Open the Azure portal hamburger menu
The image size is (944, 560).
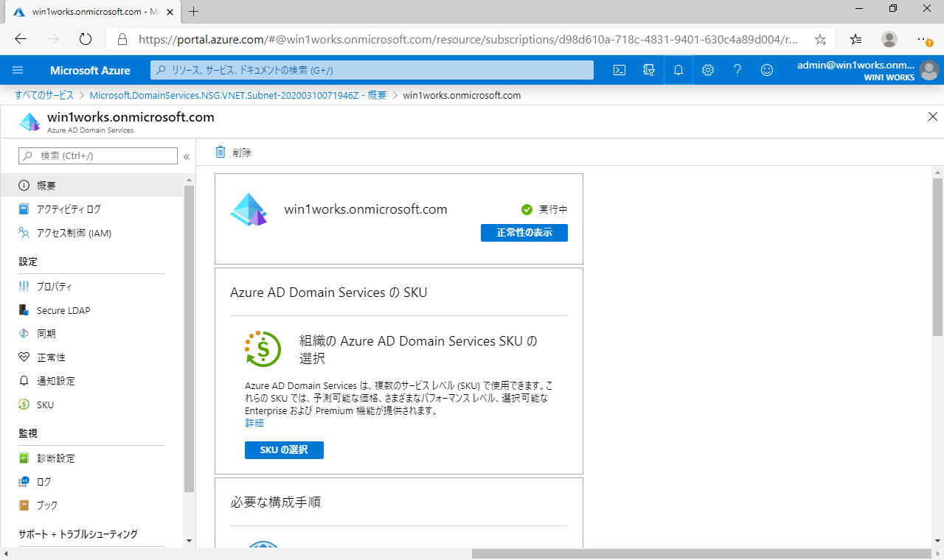click(x=18, y=70)
